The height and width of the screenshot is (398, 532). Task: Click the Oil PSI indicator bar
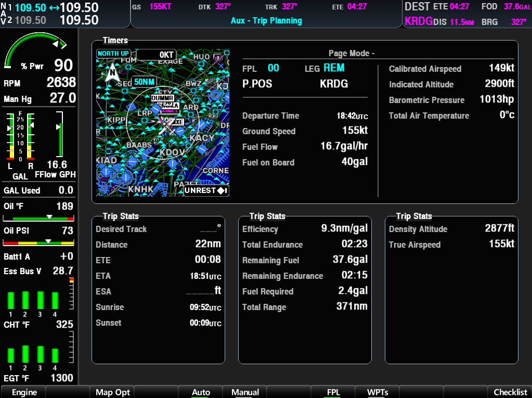click(x=38, y=242)
